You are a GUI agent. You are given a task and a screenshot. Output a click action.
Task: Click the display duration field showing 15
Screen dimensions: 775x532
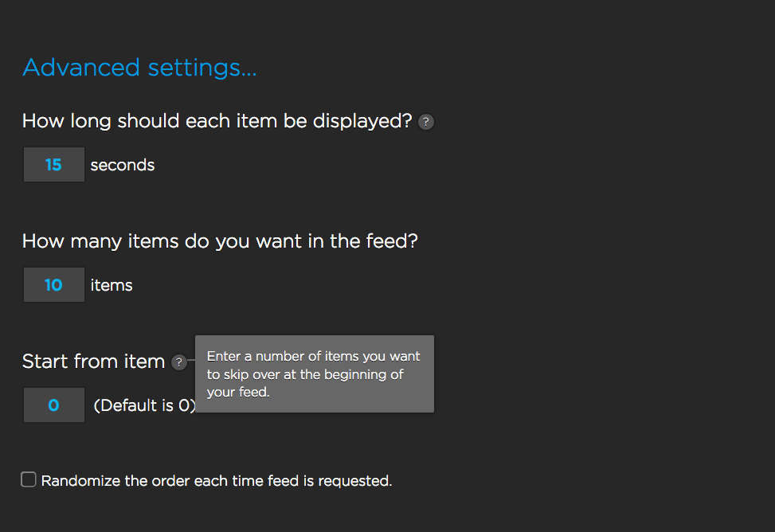pyautogui.click(x=53, y=165)
